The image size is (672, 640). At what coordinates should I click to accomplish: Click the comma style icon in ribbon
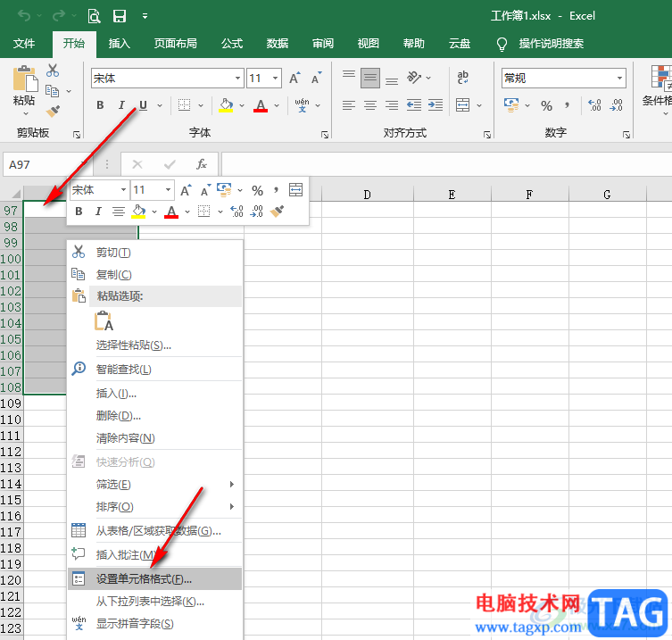tap(567, 105)
